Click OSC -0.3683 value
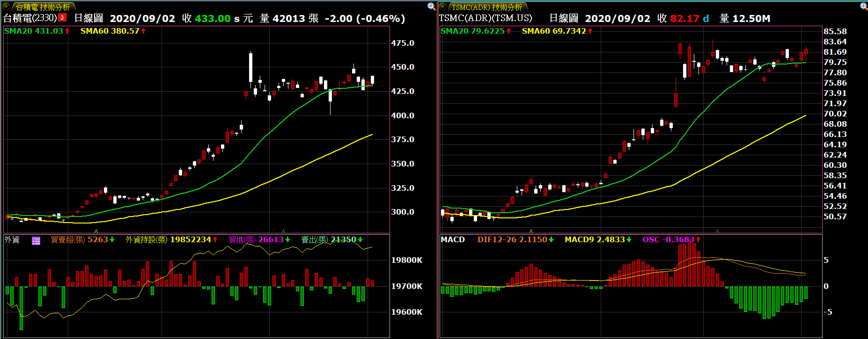 tap(671, 239)
